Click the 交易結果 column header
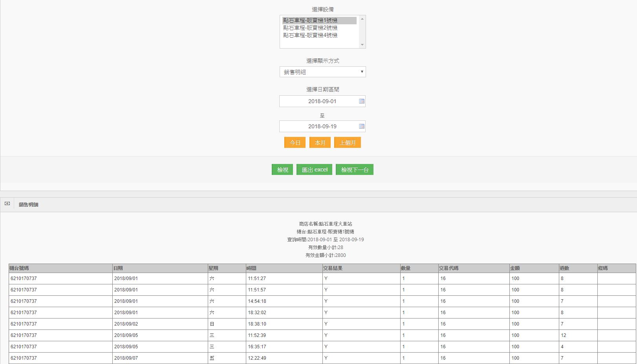The image size is (637, 364). [x=333, y=268]
